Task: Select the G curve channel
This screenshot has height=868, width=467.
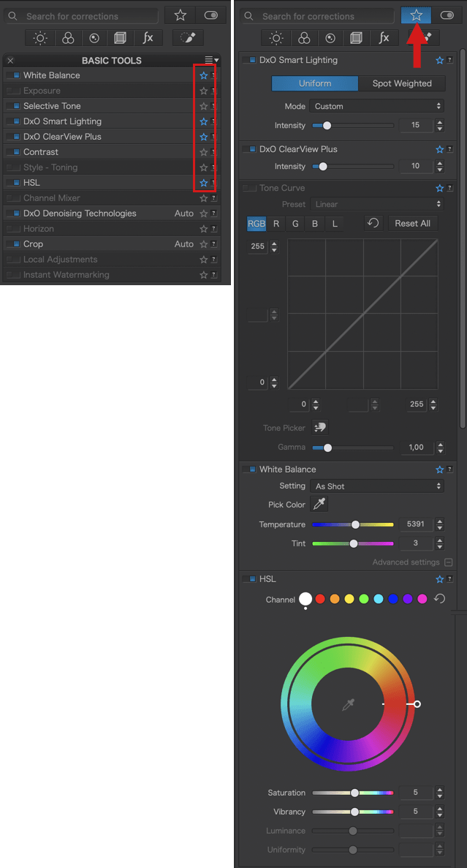Action: [x=295, y=224]
